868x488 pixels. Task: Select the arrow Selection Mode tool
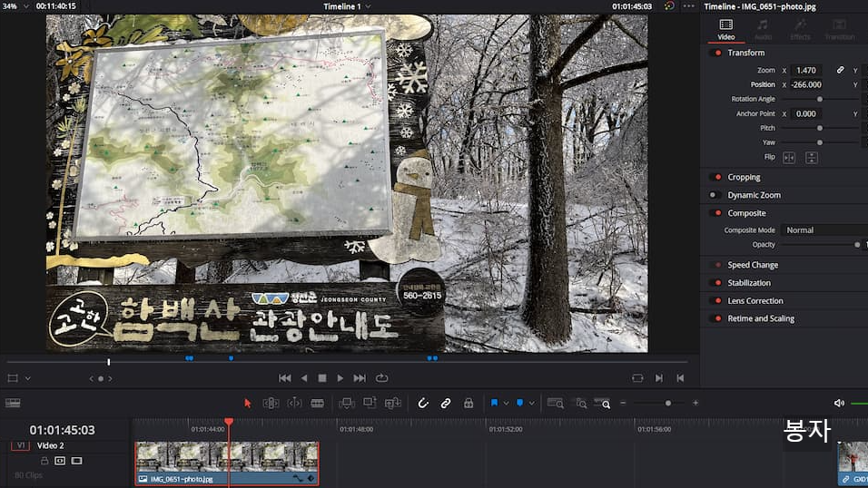(x=248, y=404)
